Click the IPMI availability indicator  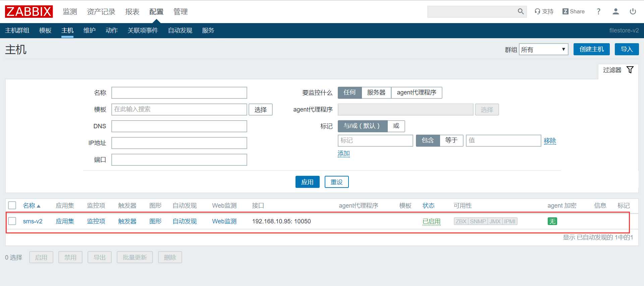[x=510, y=221]
